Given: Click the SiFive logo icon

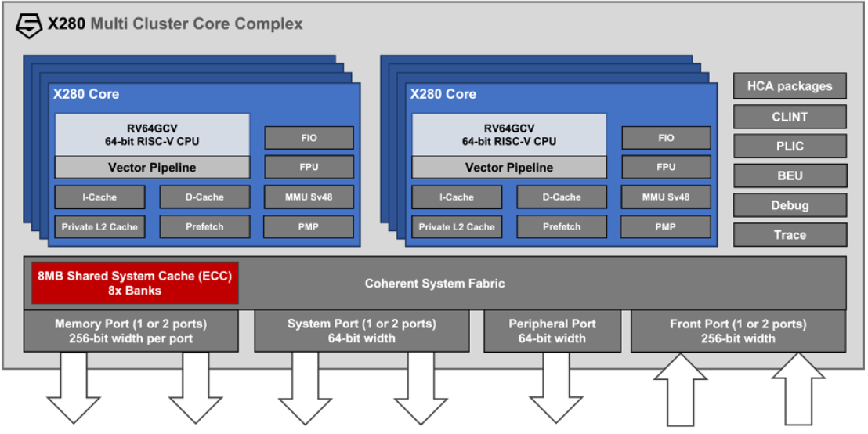Looking at the screenshot, I should point(29,25).
